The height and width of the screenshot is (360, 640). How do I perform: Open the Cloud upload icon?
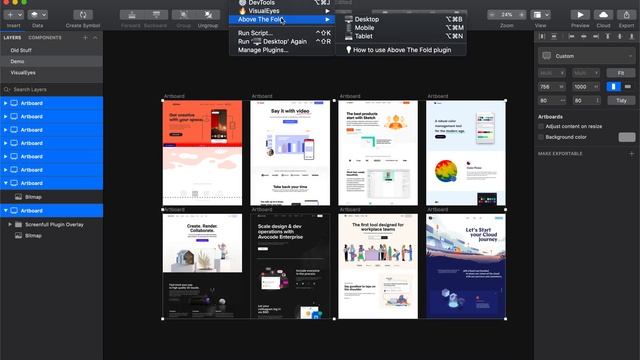[x=603, y=15]
